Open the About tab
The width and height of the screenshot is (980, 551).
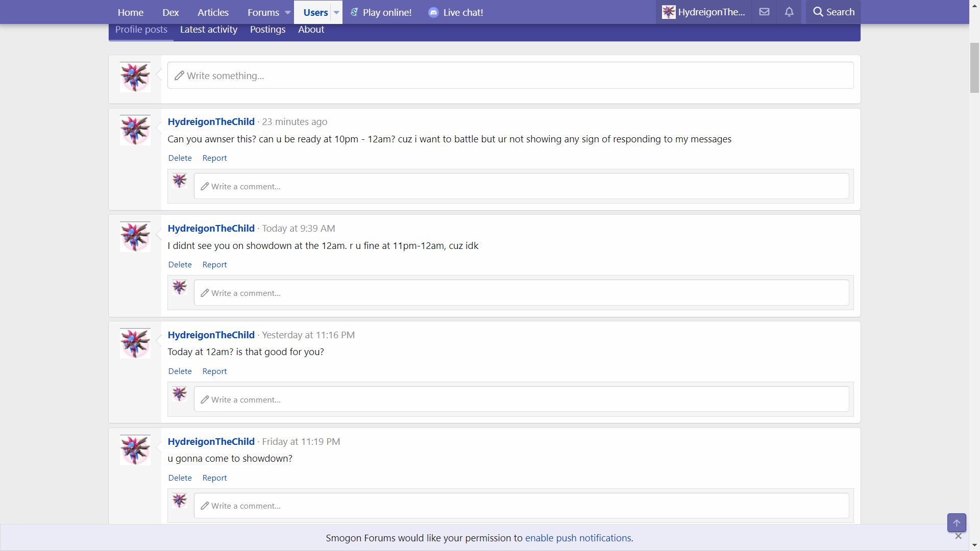tap(311, 30)
